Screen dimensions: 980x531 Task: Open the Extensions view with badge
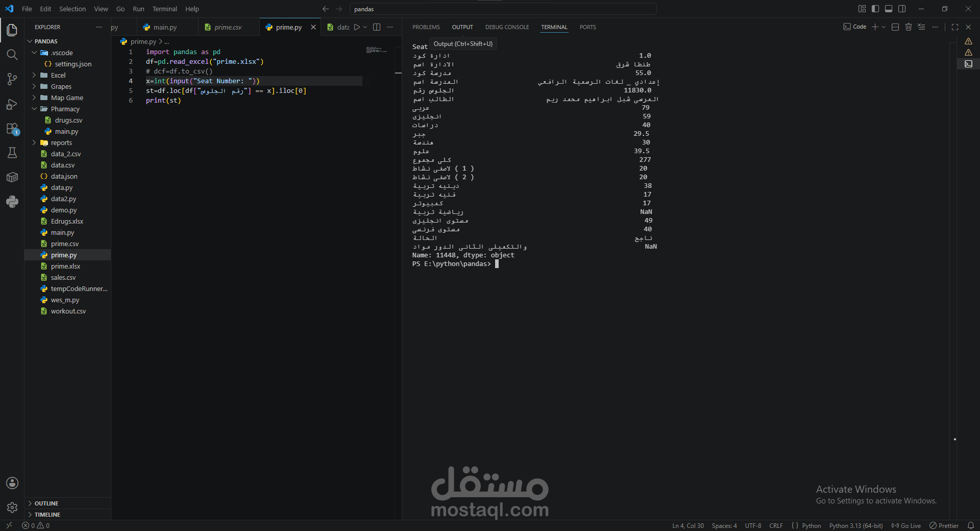pos(12,129)
